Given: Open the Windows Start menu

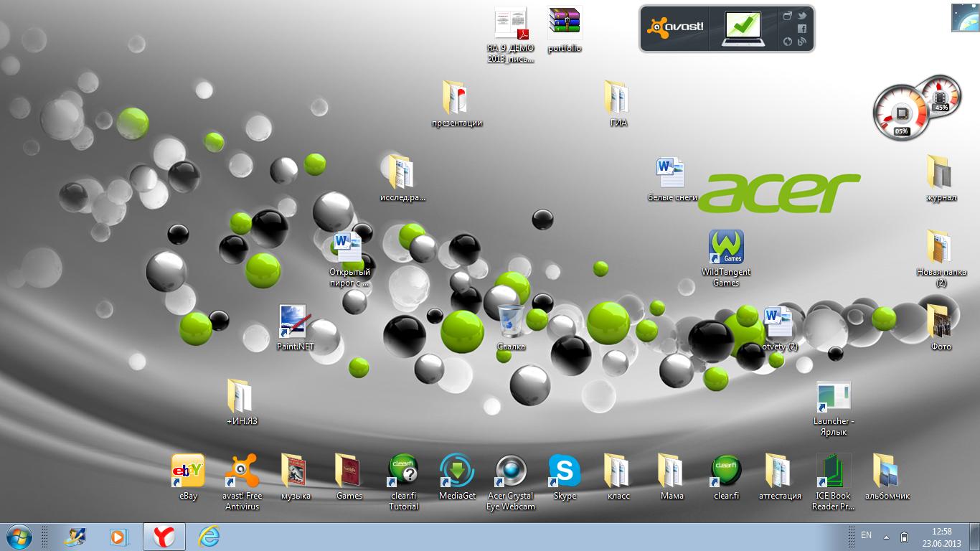Looking at the screenshot, I should (x=18, y=537).
